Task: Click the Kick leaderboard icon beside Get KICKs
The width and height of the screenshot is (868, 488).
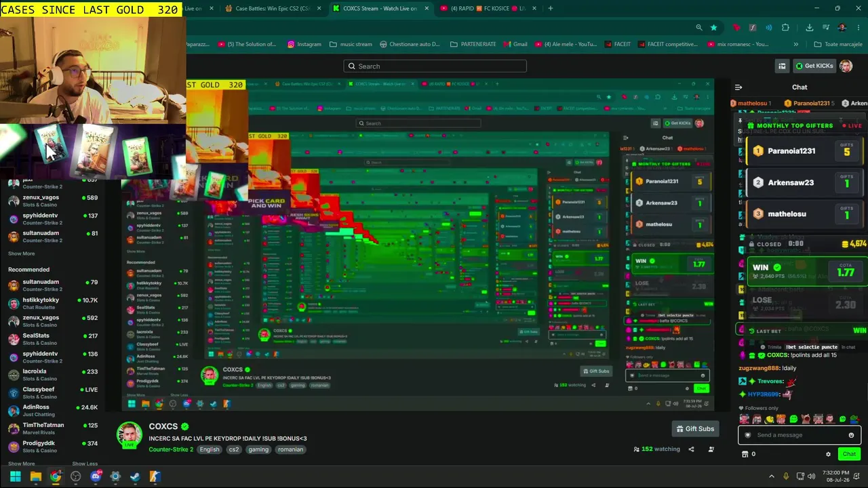Action: pyautogui.click(x=782, y=66)
